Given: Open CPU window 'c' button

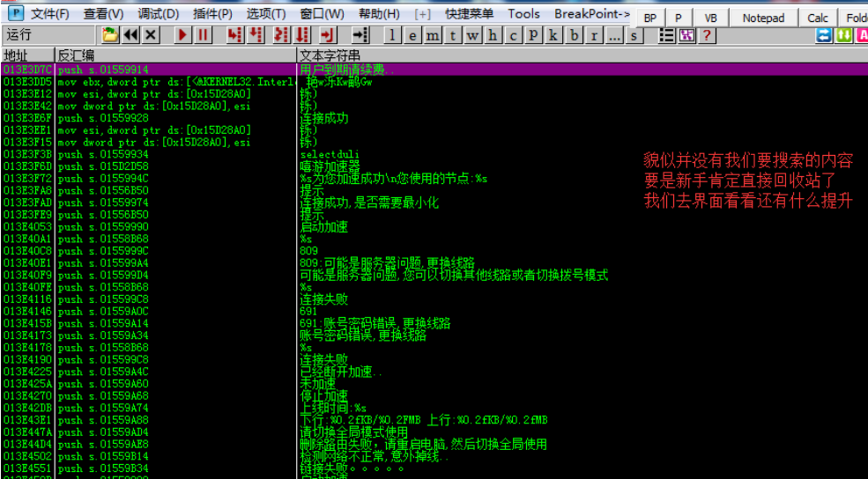Looking at the screenshot, I should click(513, 35).
